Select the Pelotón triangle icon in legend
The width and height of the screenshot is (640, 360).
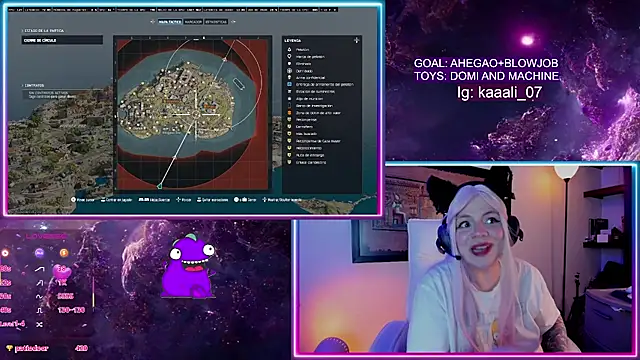[x=289, y=49]
